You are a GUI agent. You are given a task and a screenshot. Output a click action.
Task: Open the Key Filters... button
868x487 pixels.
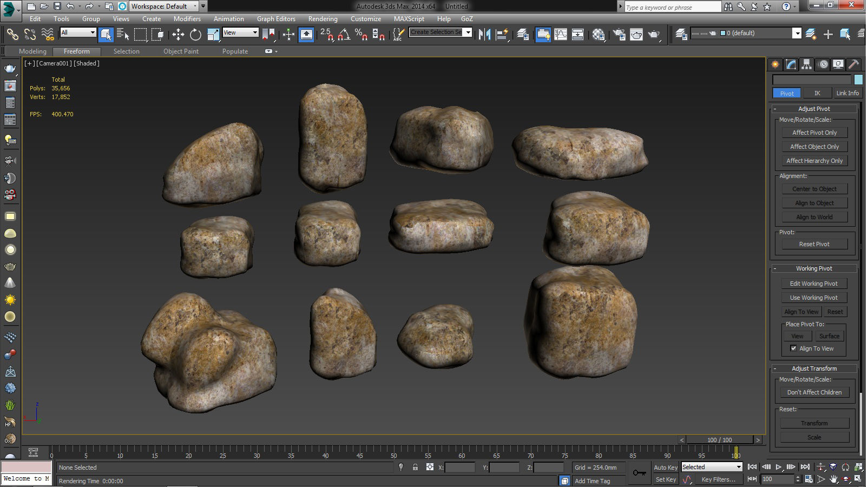pos(719,479)
